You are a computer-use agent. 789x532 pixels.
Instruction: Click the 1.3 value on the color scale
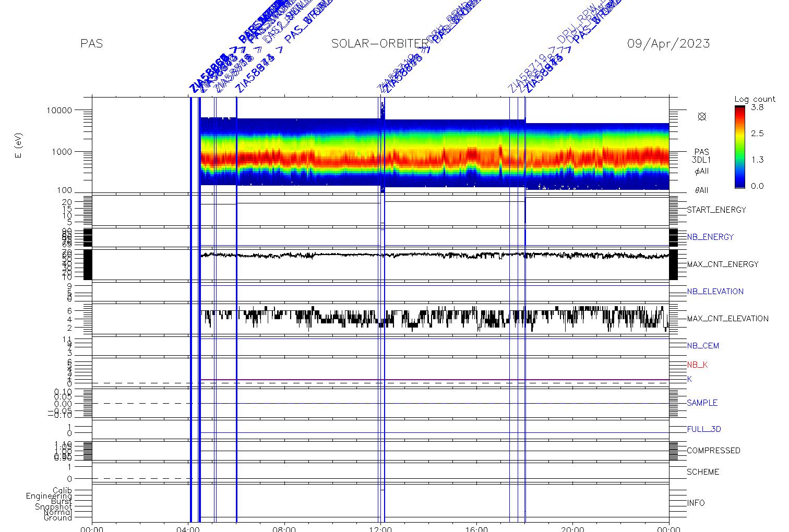point(757,160)
